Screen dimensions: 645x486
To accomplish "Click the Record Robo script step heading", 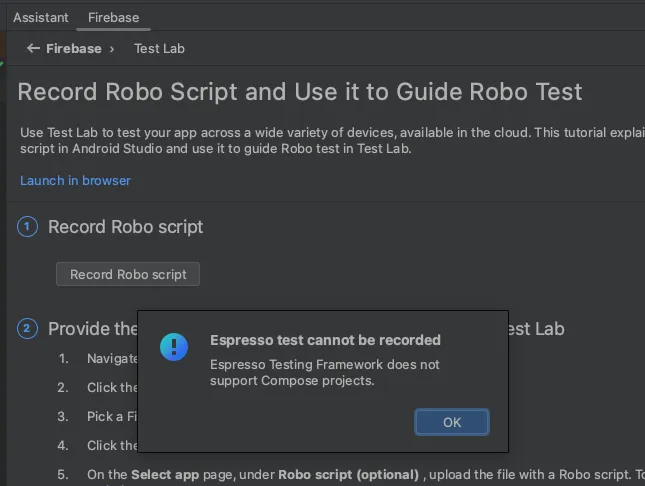I will (125, 227).
